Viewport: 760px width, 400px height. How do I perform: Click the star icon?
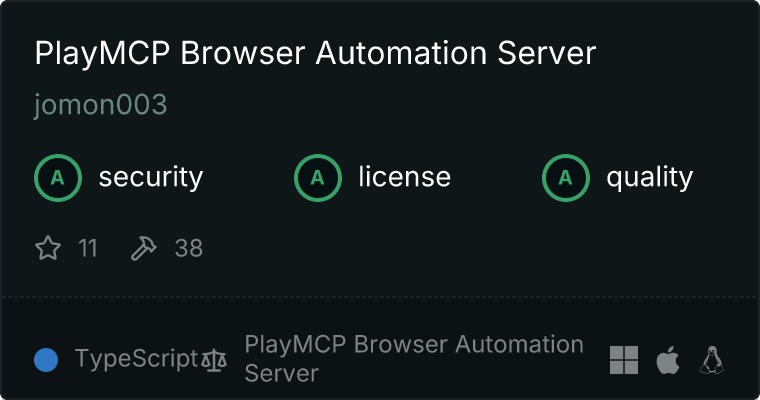pos(48,248)
